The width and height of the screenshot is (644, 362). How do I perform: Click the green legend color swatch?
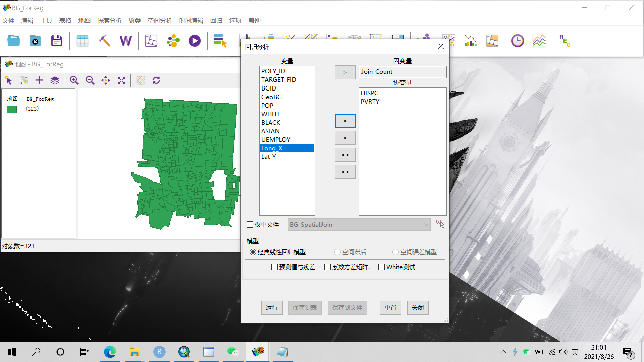coord(12,109)
